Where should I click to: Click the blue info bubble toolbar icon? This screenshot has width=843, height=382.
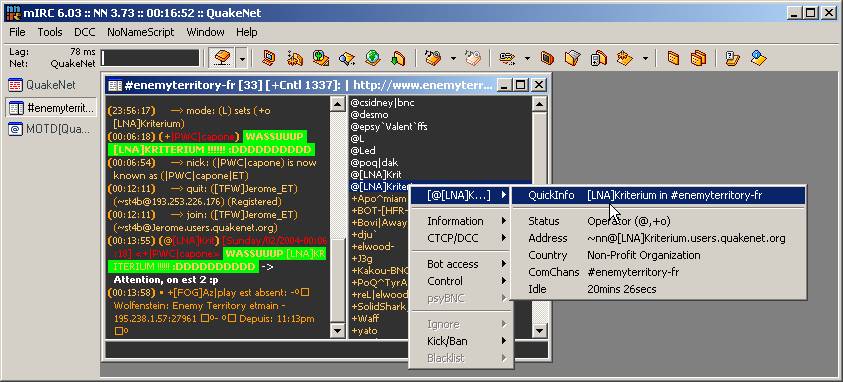pos(758,57)
